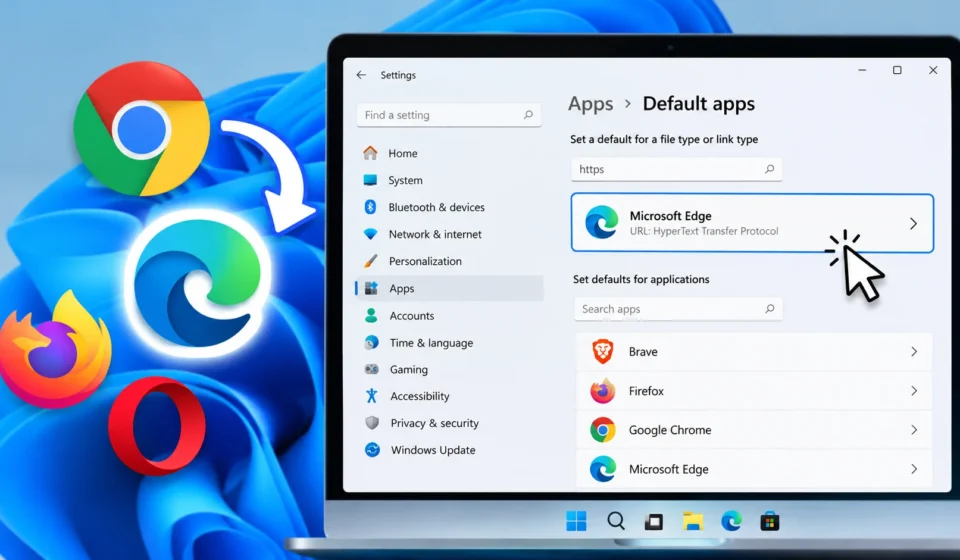This screenshot has width=960, height=560.
Task: Select Apps in the sidebar
Action: click(x=449, y=288)
